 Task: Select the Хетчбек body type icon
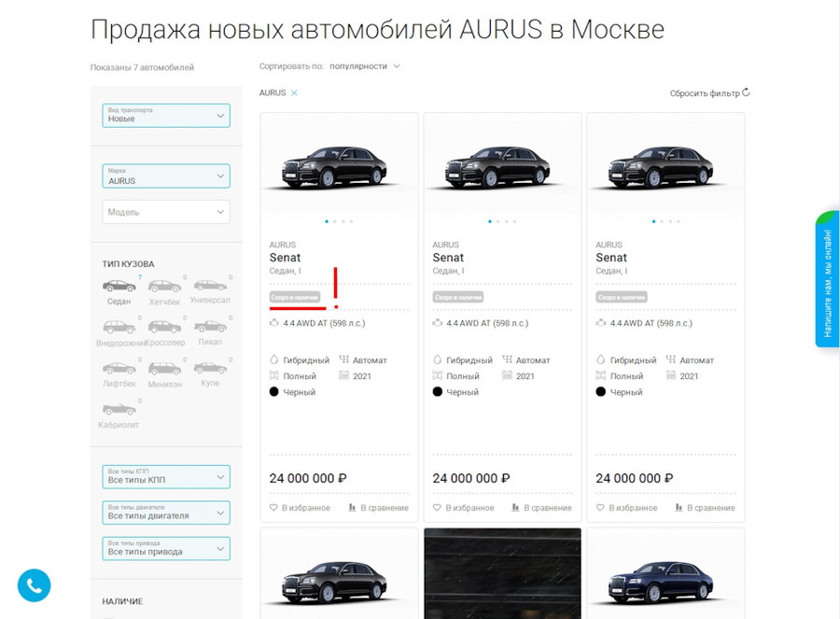pyautogui.click(x=164, y=287)
